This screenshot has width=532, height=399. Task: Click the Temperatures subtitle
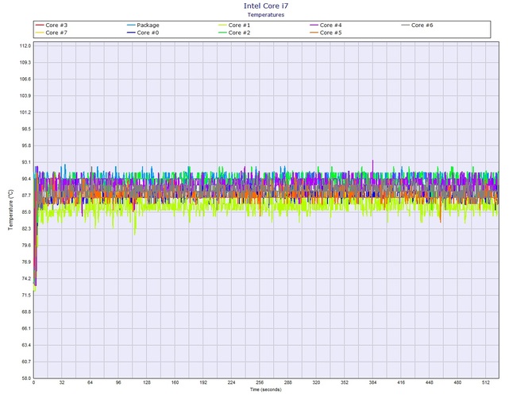pos(266,14)
